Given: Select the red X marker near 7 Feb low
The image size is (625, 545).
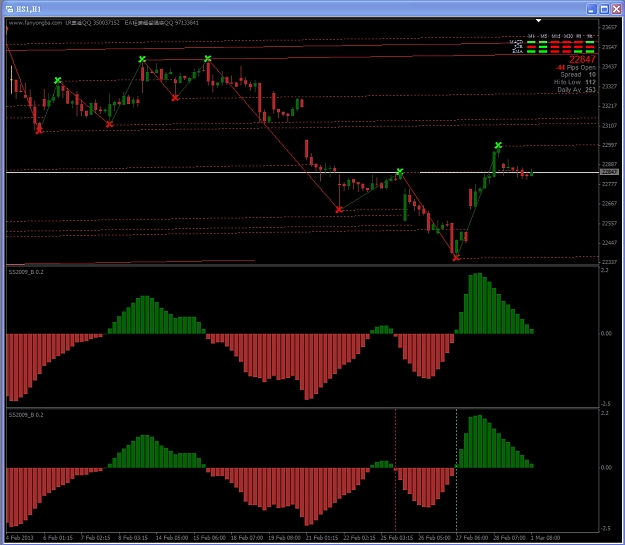Looking at the screenshot, I should click(110, 124).
